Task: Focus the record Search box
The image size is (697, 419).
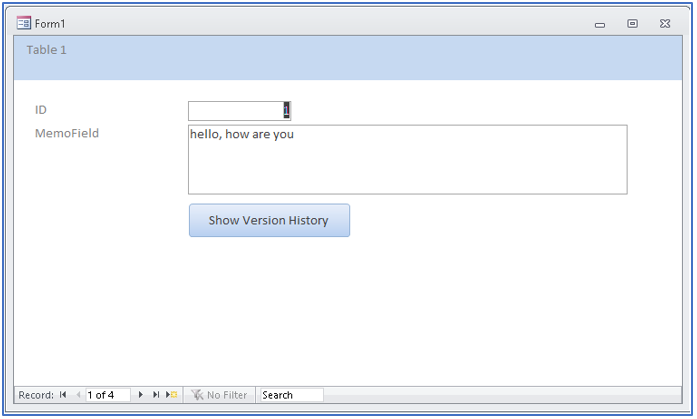Action: pos(291,395)
